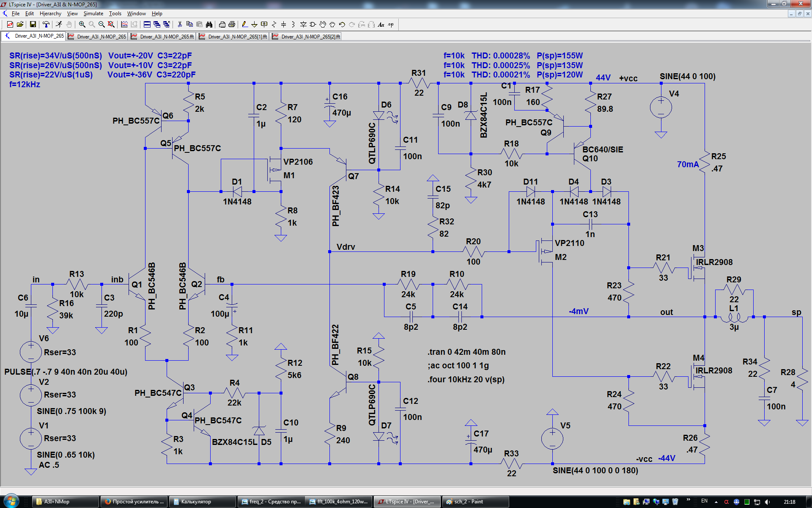Open Print Setup from the toolbar
Viewport: 812px width, 508px height.
(x=222, y=25)
